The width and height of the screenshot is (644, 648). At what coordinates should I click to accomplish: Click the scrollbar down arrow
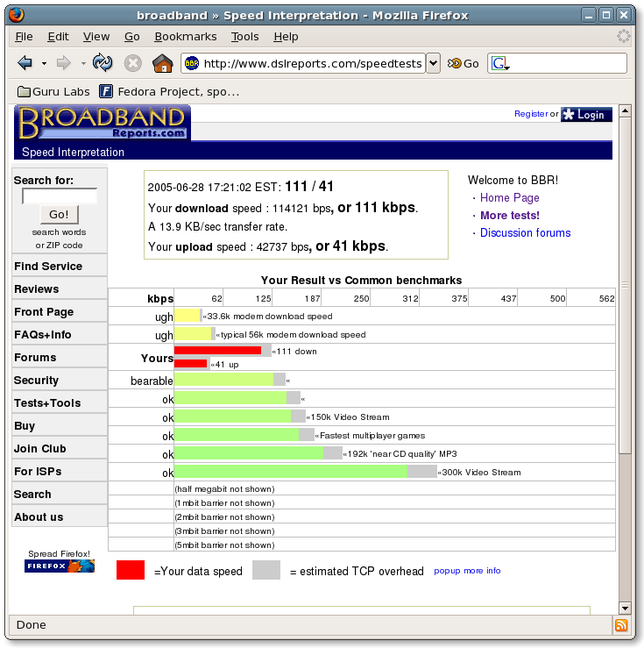tap(625, 608)
